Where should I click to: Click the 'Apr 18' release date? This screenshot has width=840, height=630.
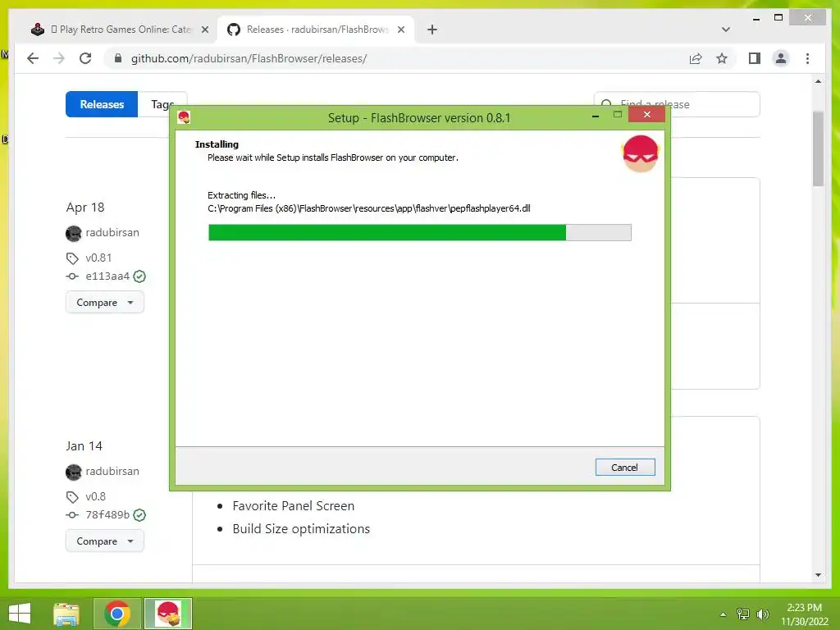click(85, 208)
